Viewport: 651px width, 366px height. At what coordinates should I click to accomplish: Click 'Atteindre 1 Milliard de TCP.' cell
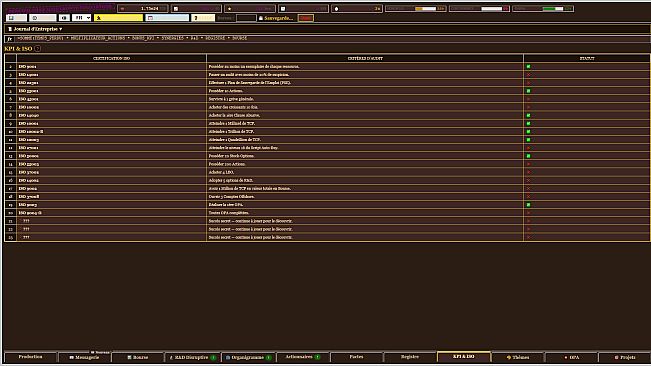point(365,123)
